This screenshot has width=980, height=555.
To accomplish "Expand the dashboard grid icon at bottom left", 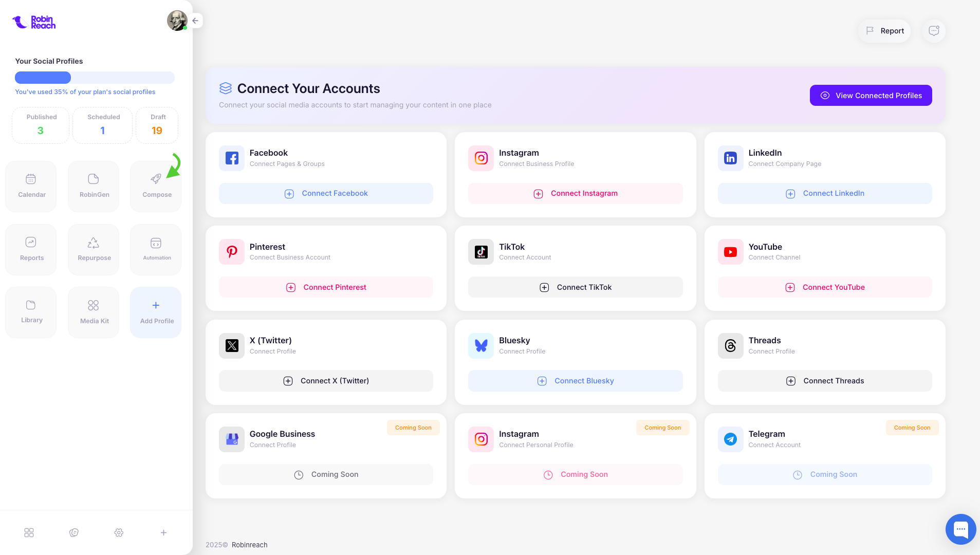I will 29,532.
